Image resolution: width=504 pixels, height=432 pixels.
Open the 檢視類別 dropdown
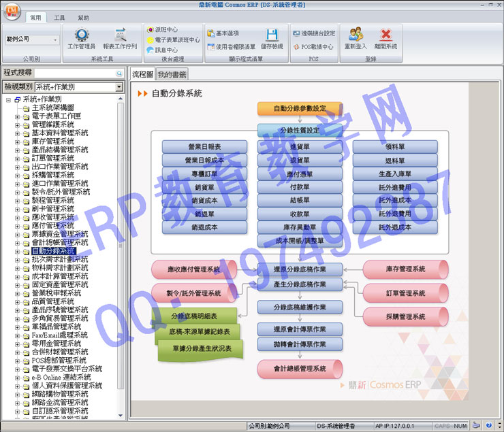pos(119,87)
